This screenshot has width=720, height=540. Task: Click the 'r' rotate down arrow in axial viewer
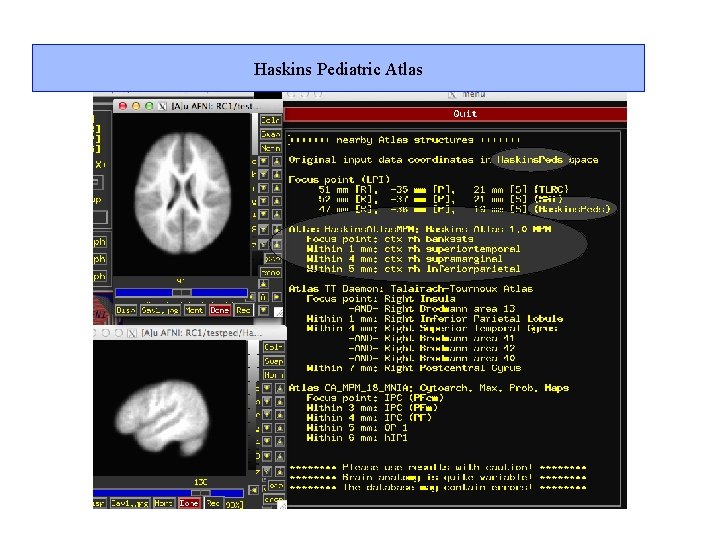(264, 188)
